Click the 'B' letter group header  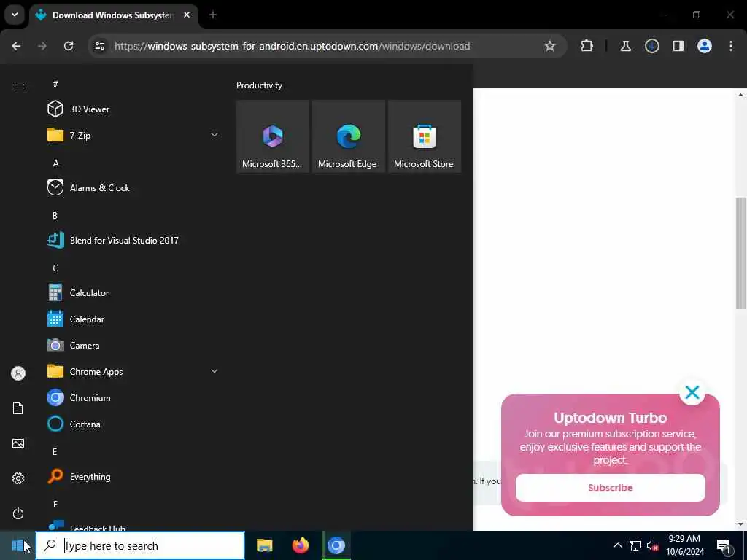(55, 215)
